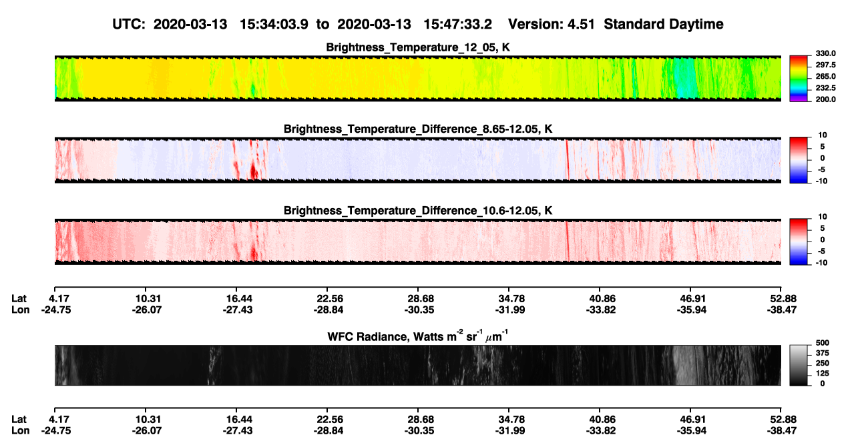The width and height of the screenshot is (868, 445).
Task: Click longitude -33.82 below the WFC plot
Action: [602, 430]
